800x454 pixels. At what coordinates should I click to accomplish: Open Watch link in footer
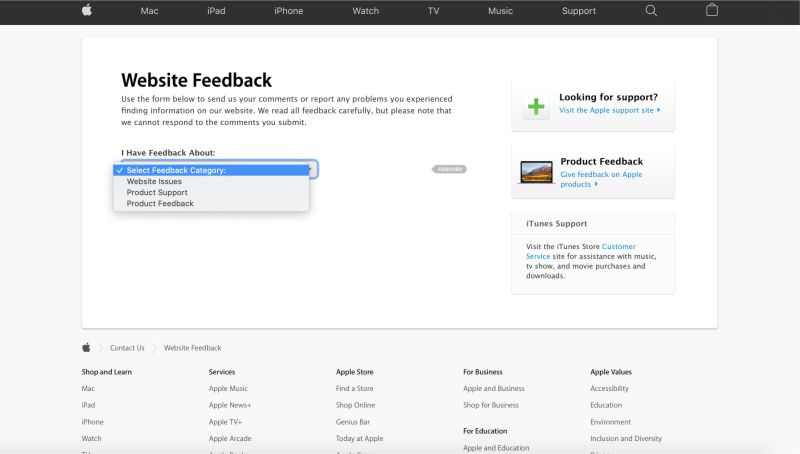pos(91,439)
